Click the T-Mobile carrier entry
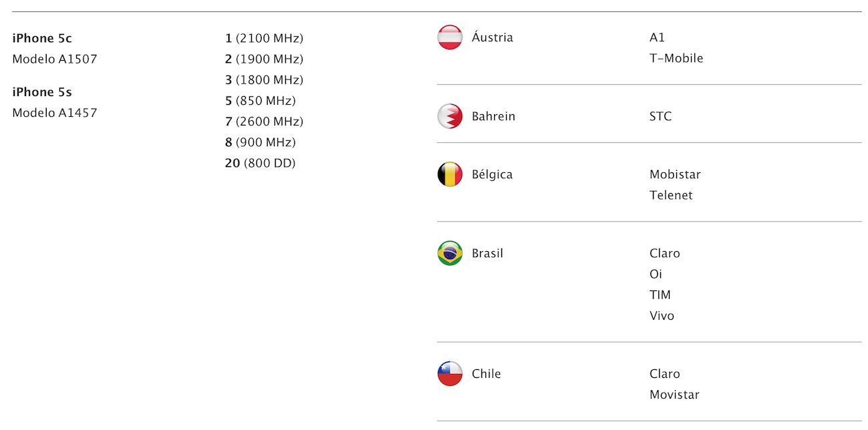The width and height of the screenshot is (868, 430). point(676,58)
